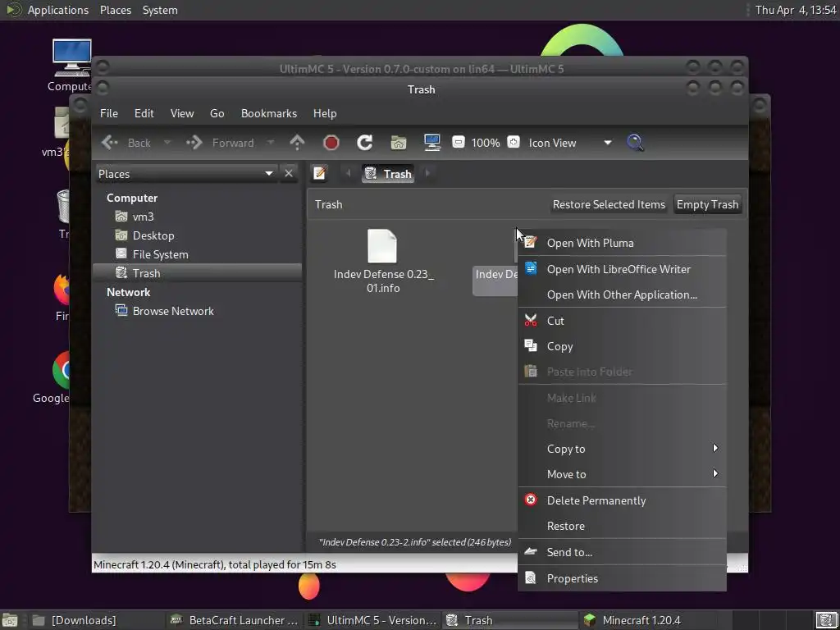The image size is (840, 630).
Task: Click the Computer desktop icon
Action: pos(71,66)
